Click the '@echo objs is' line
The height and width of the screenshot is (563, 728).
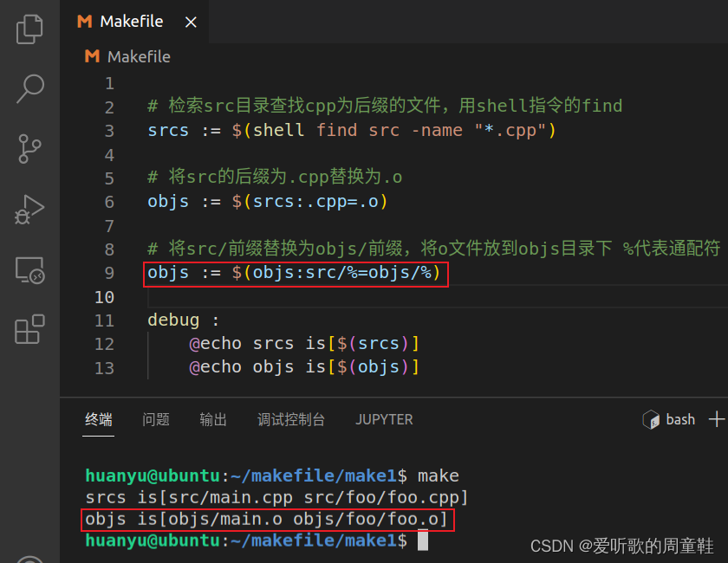[304, 367]
